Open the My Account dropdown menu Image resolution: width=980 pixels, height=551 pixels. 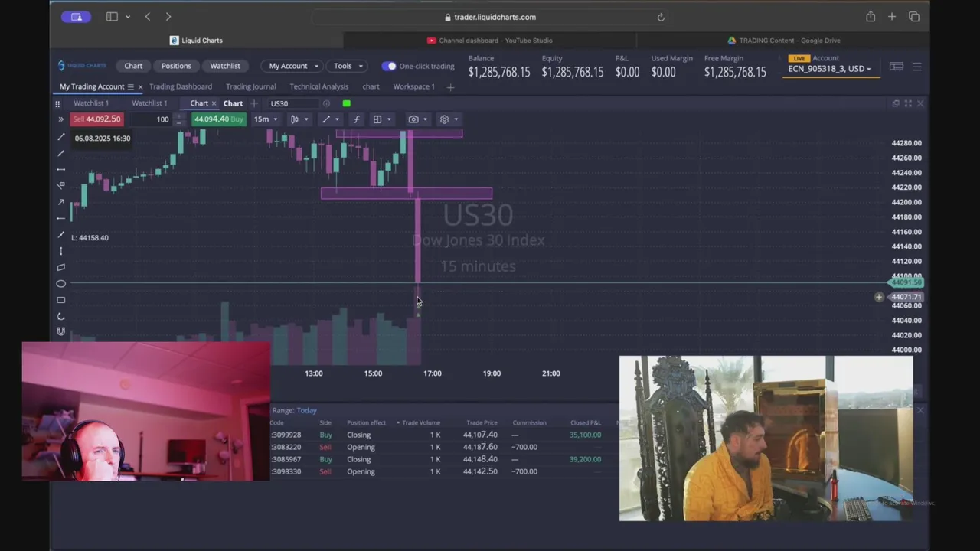293,66
